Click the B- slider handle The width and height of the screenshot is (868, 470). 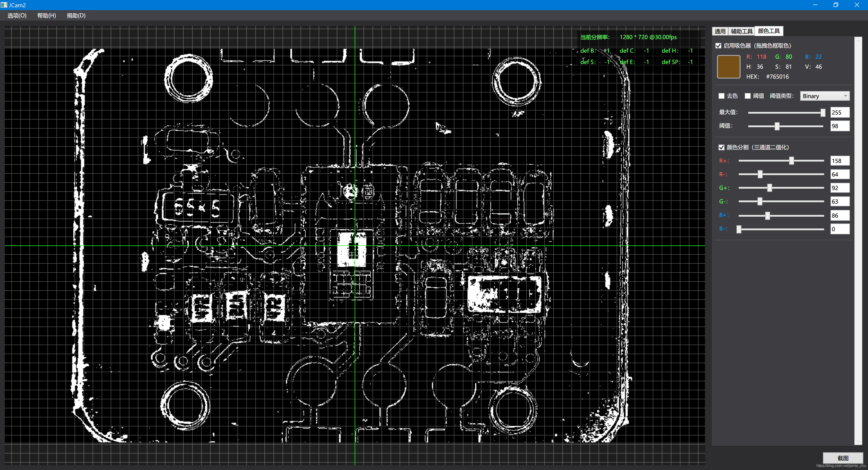point(739,229)
